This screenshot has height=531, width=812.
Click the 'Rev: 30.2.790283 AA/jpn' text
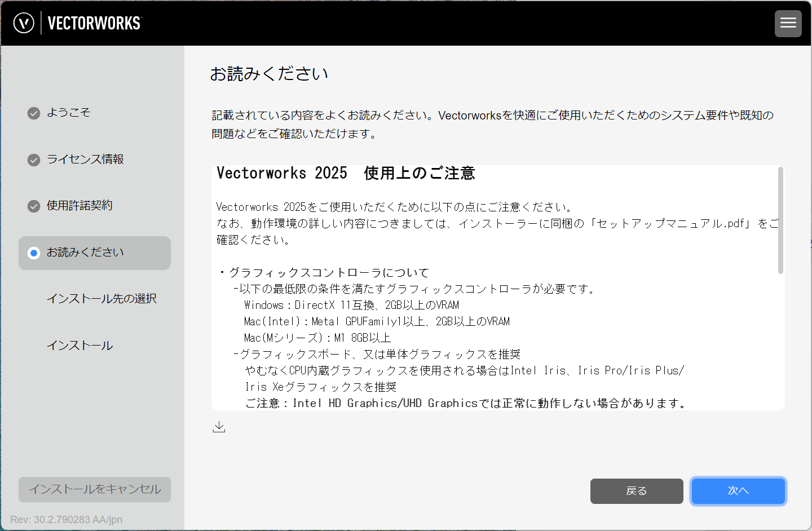click(66, 520)
